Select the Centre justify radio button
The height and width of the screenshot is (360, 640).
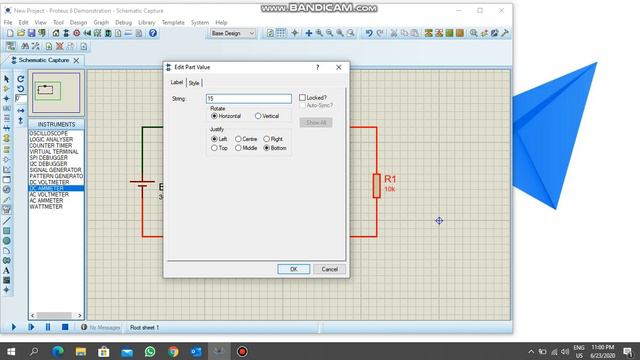pos(238,139)
